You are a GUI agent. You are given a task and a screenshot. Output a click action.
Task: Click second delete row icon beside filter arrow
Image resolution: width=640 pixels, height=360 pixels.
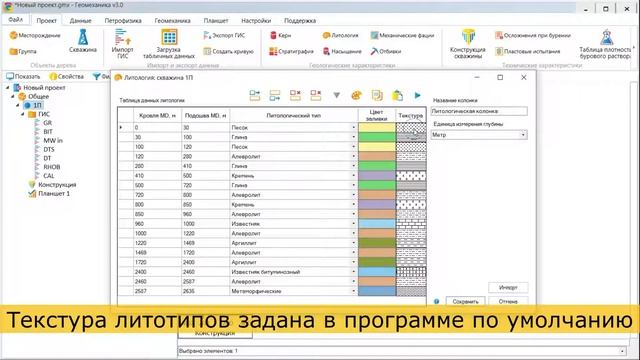(x=316, y=96)
